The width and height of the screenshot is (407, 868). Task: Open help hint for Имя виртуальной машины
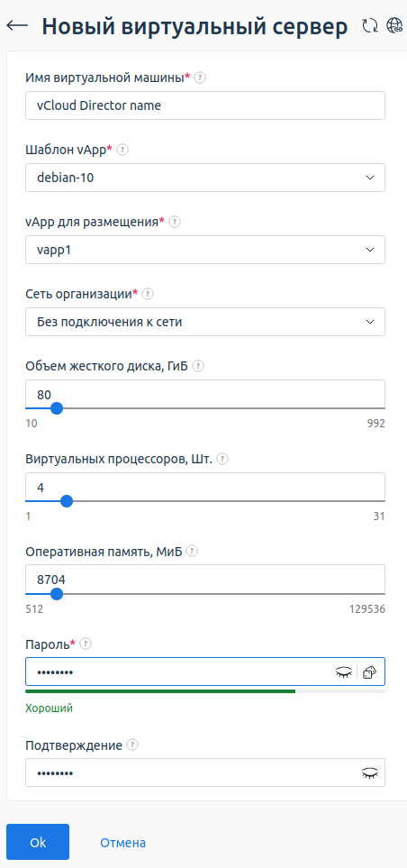[201, 78]
